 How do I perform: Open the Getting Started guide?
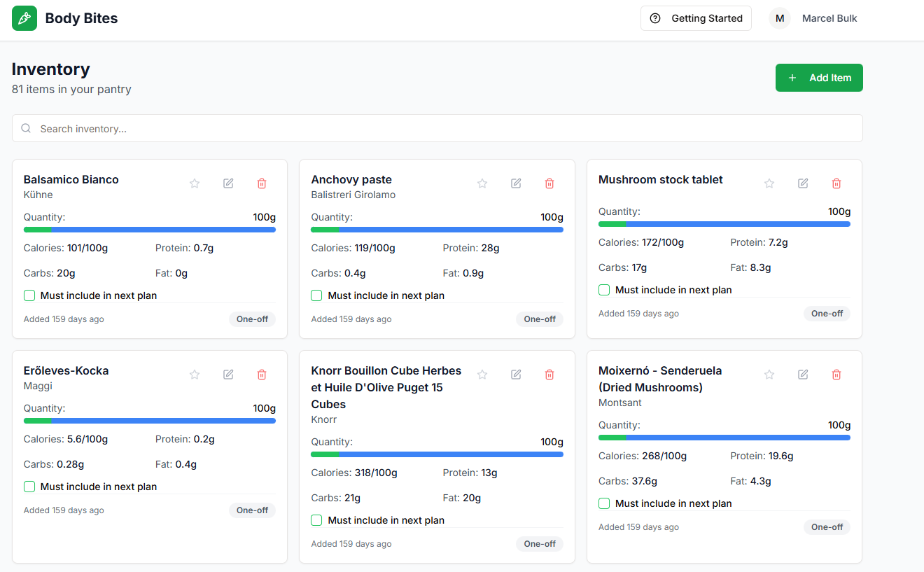[696, 18]
